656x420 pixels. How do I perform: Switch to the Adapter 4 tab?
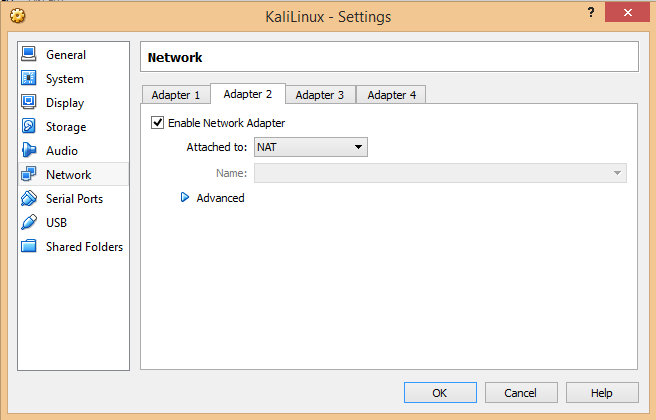(x=392, y=95)
